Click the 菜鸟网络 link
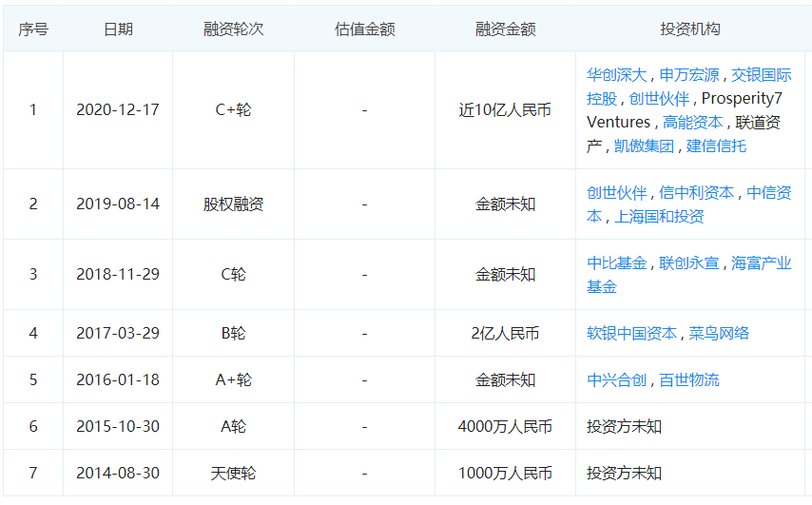Image resolution: width=812 pixels, height=505 pixels. [x=719, y=333]
